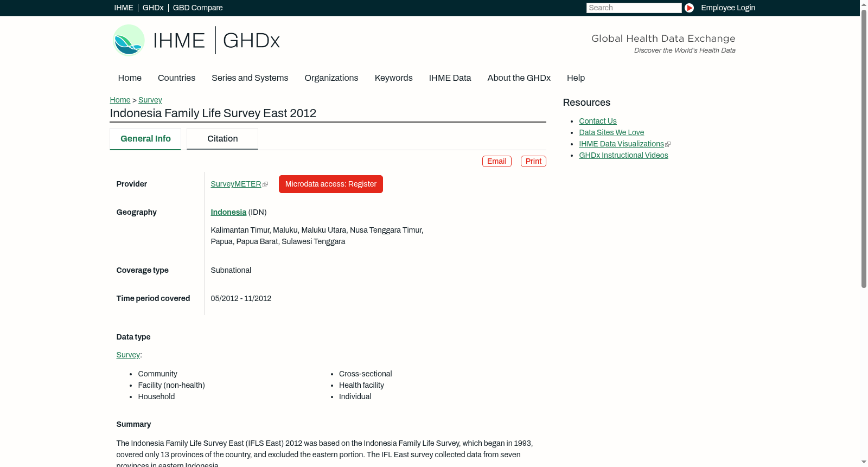The image size is (868, 467).
Task: Open IHME Data menu item
Action: tap(450, 78)
